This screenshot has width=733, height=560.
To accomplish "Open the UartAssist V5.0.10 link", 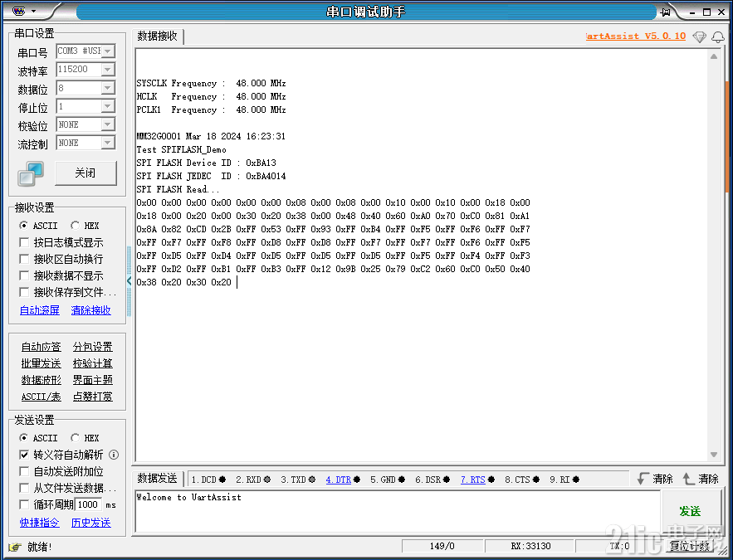I will click(636, 36).
